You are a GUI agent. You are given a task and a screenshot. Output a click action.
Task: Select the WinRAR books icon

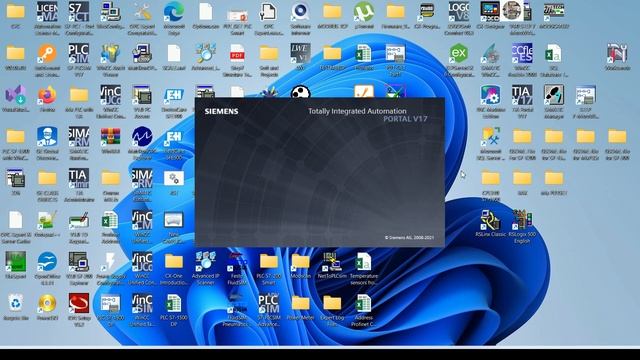point(111,137)
